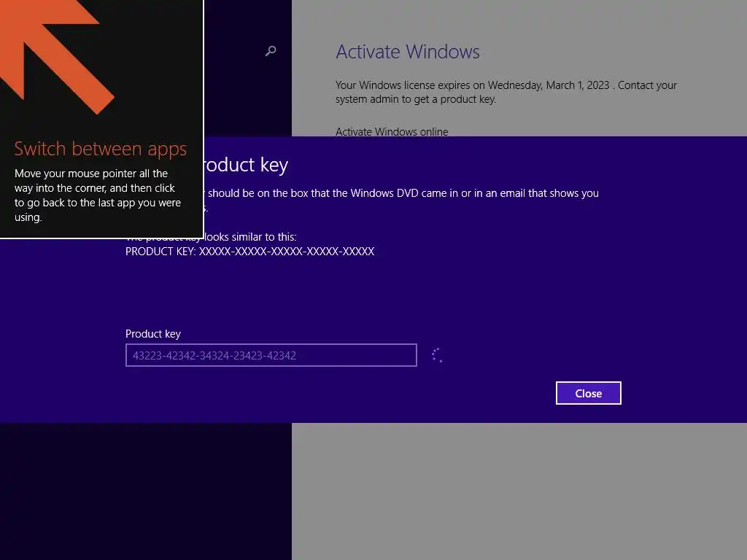Click the Product key input field
The width and height of the screenshot is (747, 560).
271,355
